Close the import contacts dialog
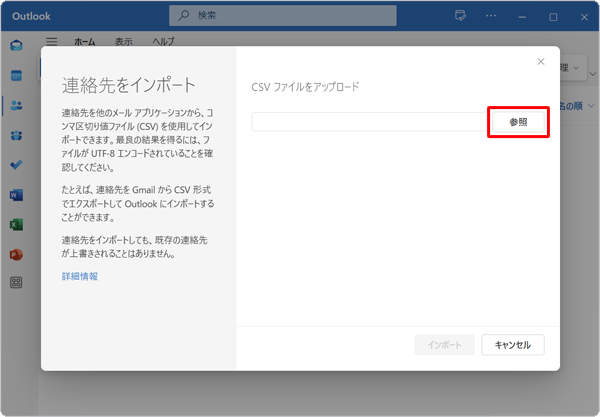 click(x=541, y=62)
